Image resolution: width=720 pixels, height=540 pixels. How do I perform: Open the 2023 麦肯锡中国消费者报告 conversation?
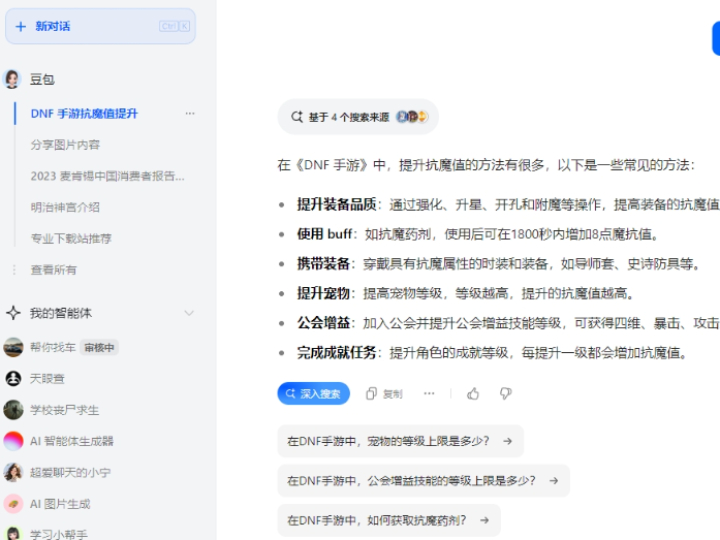point(107,176)
